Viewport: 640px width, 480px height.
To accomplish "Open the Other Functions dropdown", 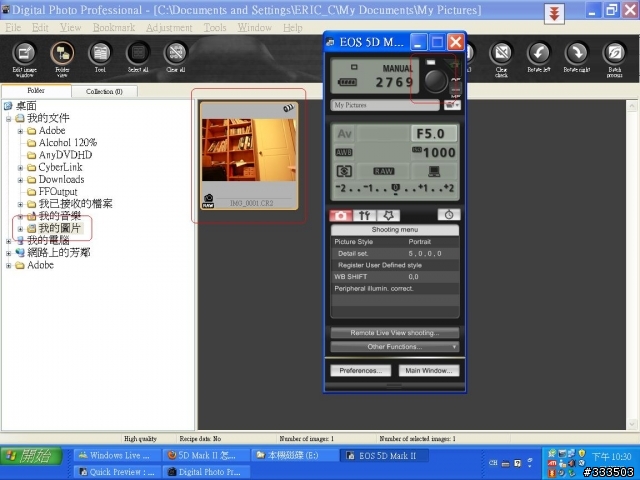I will coord(395,347).
